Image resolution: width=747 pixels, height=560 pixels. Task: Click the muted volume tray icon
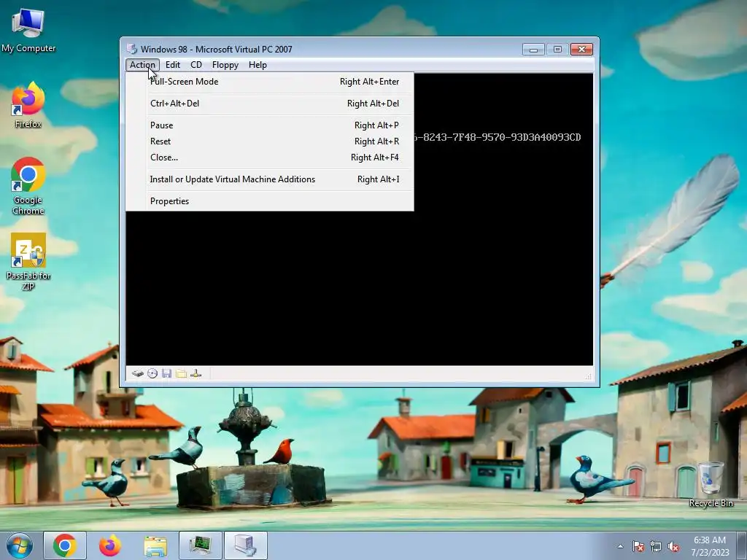673,547
